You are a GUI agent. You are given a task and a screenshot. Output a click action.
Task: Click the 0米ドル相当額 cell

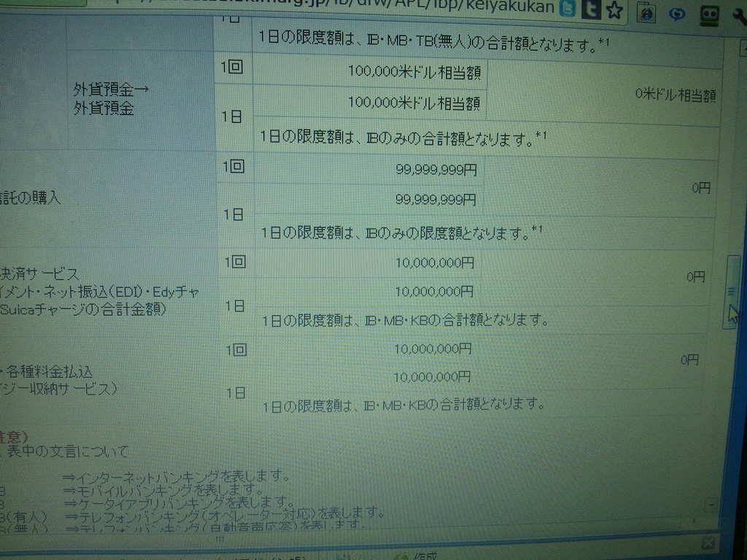coord(675,95)
